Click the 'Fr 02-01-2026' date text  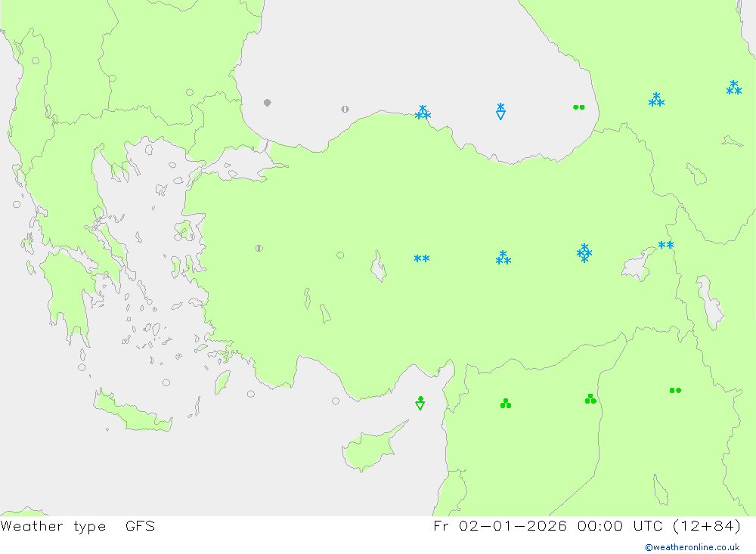point(500,525)
